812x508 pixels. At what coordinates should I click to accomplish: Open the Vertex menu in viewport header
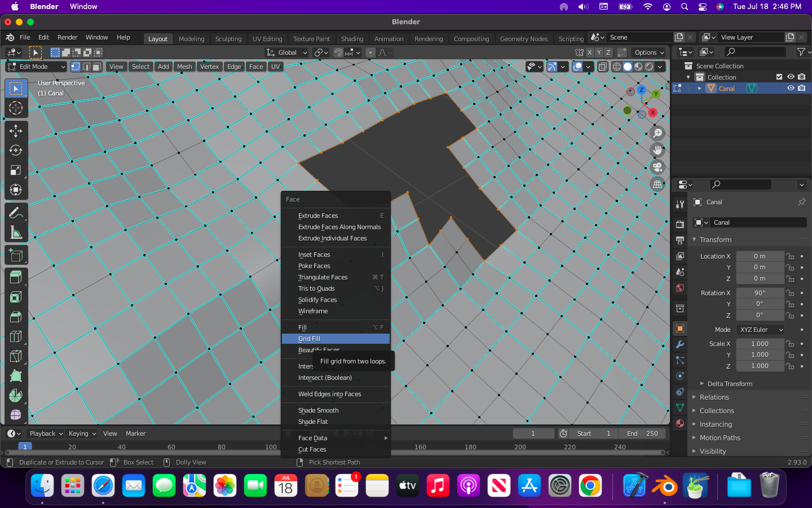209,67
